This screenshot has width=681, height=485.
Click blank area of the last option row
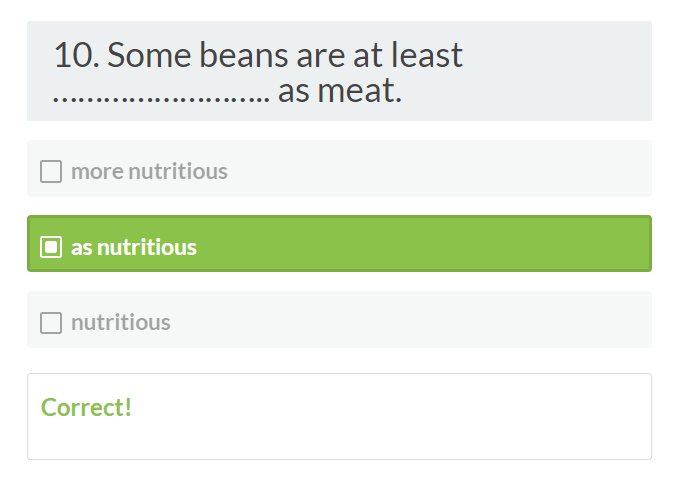pyautogui.click(x=420, y=321)
